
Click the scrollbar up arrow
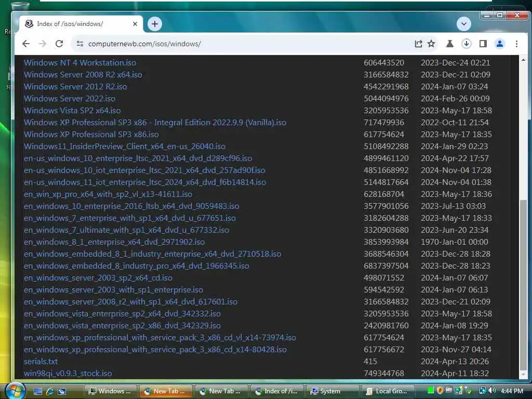click(x=523, y=60)
